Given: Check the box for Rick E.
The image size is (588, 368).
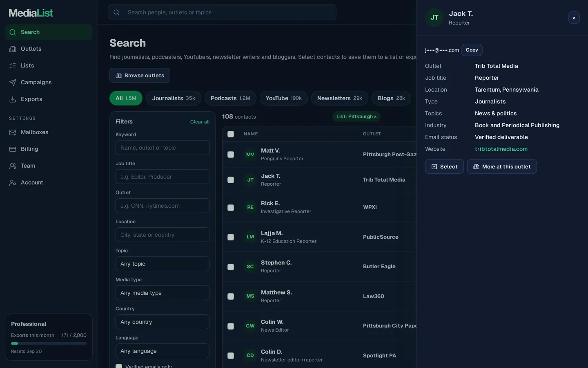Looking at the screenshot, I should pos(231,207).
